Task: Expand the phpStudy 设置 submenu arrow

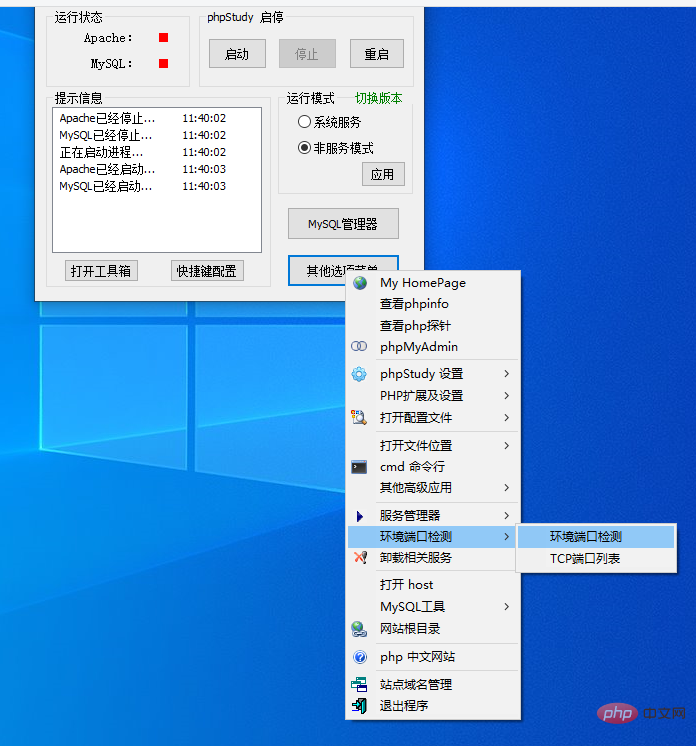Action: click(x=507, y=374)
